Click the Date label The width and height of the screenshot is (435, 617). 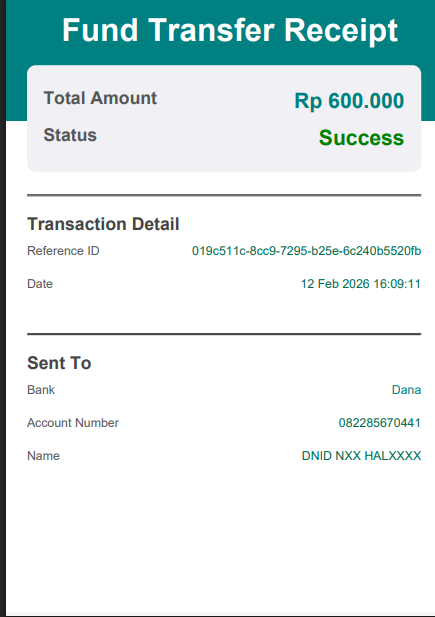click(x=40, y=284)
